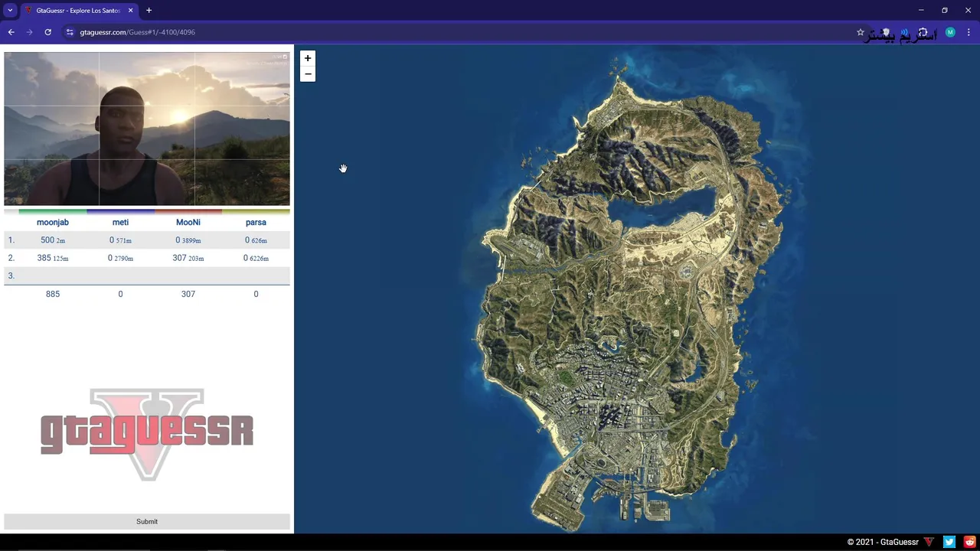Viewport: 980px width, 551px height.
Task: Click the GtaGuessr V logo in footer
Action: click(x=929, y=542)
